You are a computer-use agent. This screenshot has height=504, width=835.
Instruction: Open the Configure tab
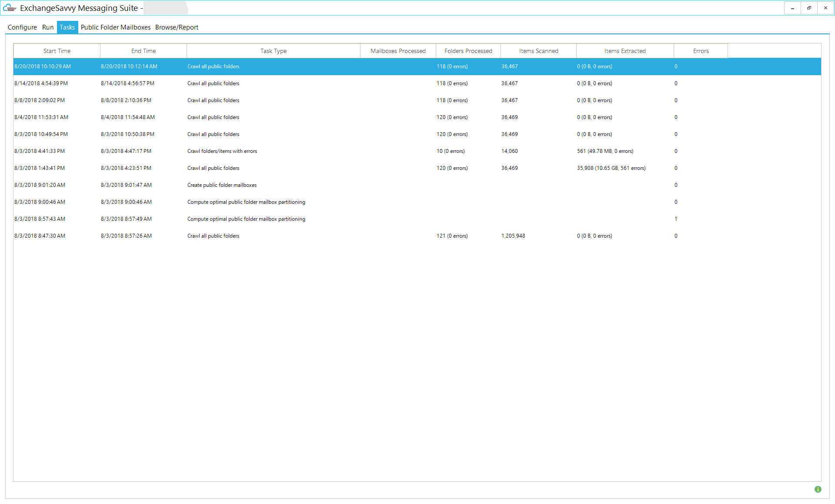pyautogui.click(x=22, y=27)
